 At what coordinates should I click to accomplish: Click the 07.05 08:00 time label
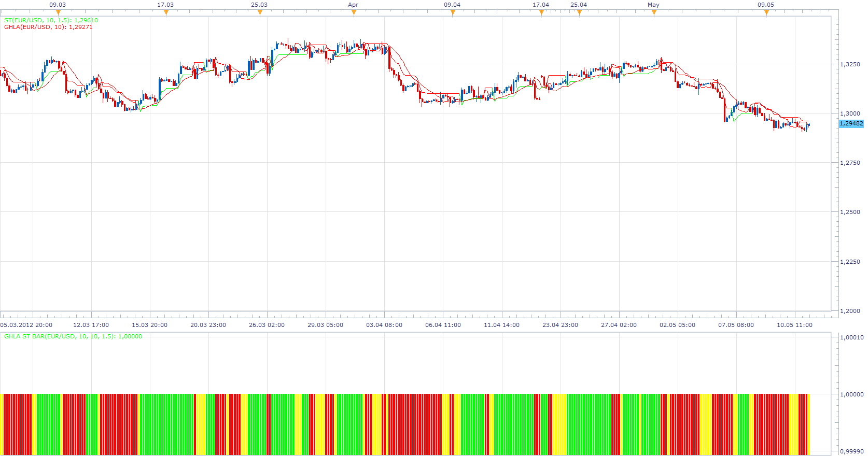coord(736,325)
